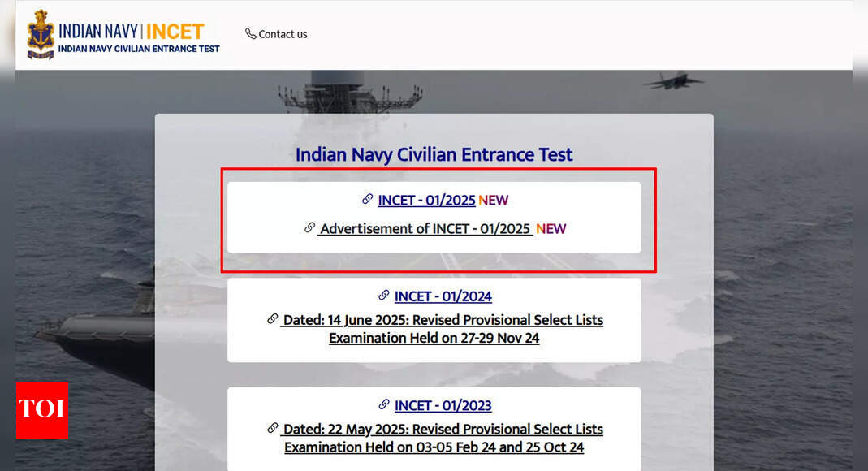This screenshot has height=471, width=868.
Task: Open Advertisement of INCET - 01/2025 link
Action: pyautogui.click(x=425, y=228)
